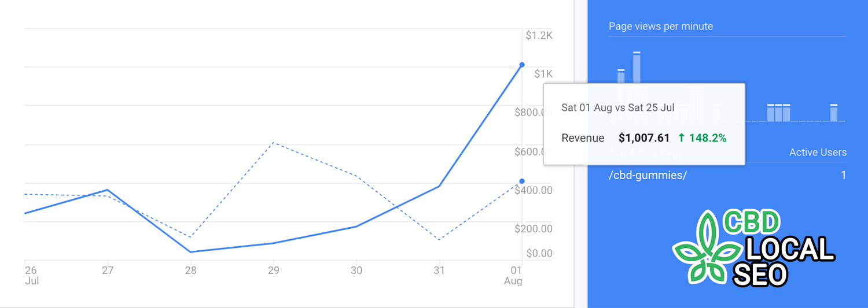Select the 26 Jul date on x-axis
The width and height of the screenshot is (868, 308).
[31, 275]
